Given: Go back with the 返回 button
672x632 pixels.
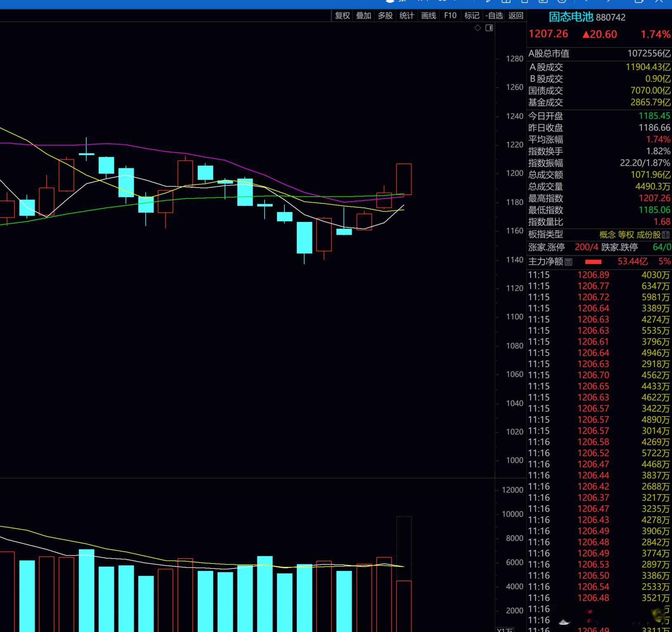Looking at the screenshot, I should [516, 16].
